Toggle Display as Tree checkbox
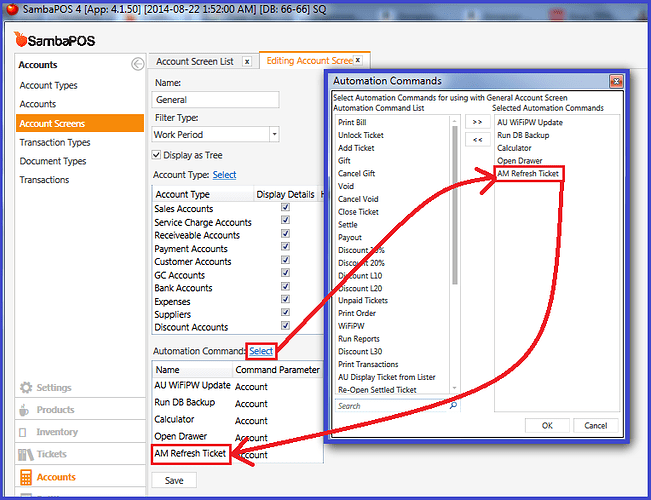 pyautogui.click(x=156, y=155)
